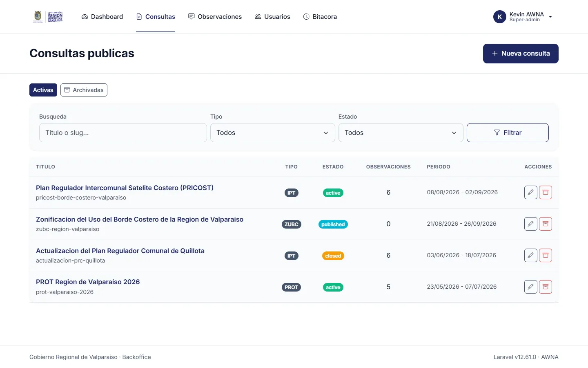Click the ZUBC type badge
This screenshot has height=368, width=588.
tap(292, 224)
